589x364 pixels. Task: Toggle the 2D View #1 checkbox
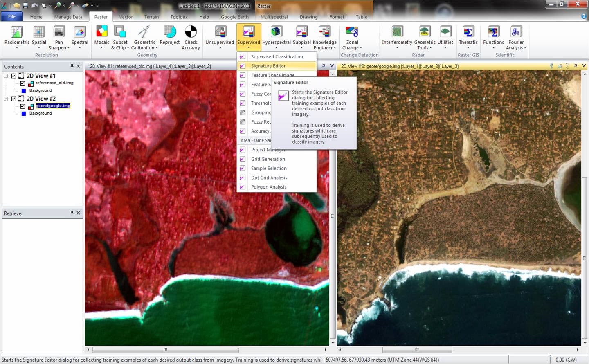13,76
